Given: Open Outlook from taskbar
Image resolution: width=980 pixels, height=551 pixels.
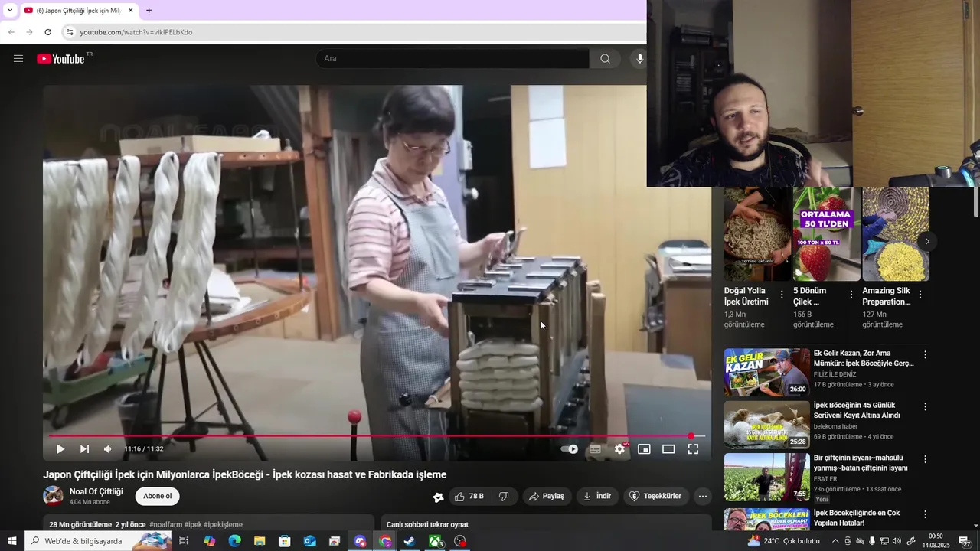Looking at the screenshot, I should [309, 541].
